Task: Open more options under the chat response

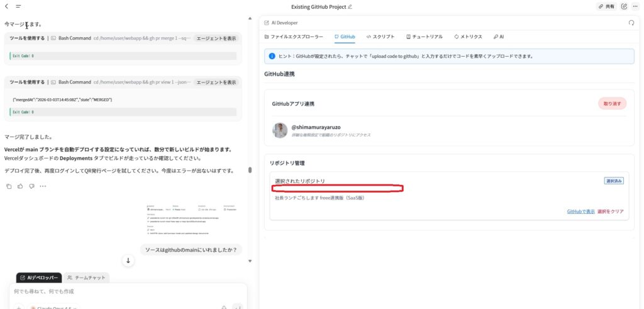Action: [x=43, y=186]
